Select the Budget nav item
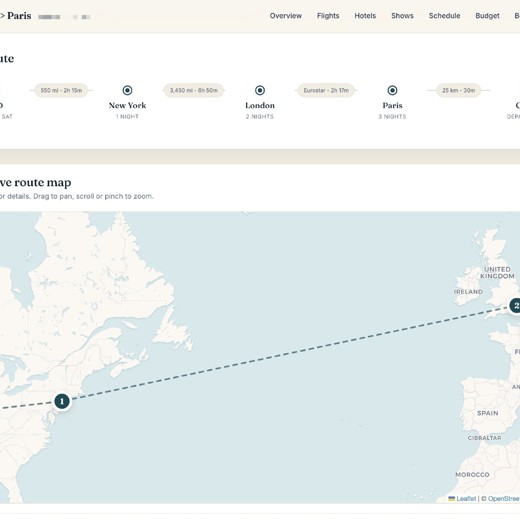Viewport: 520px width, 520px height. [487, 16]
